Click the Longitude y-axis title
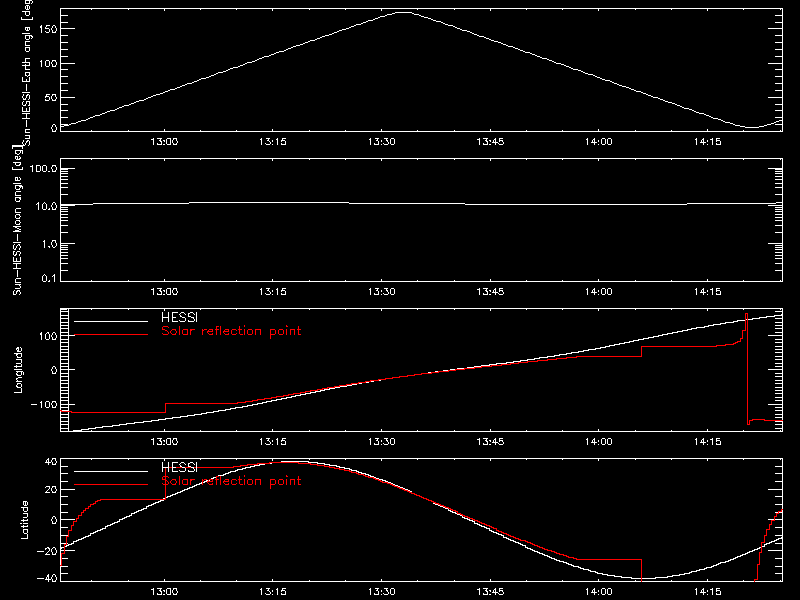Image resolution: width=800 pixels, height=600 pixels. point(18,370)
